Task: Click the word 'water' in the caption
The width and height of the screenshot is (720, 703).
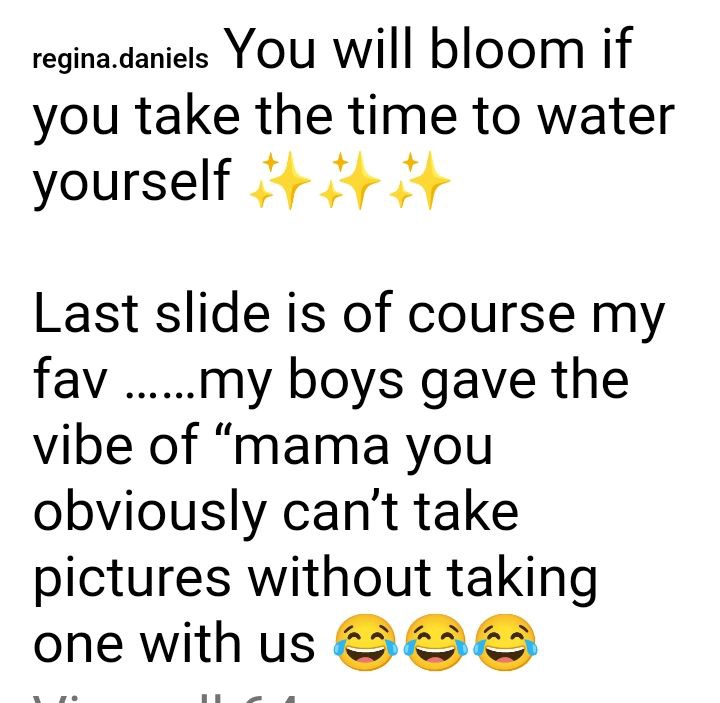Action: [x=606, y=117]
